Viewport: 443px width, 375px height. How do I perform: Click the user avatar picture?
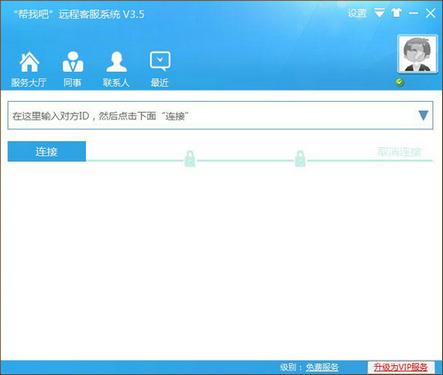[x=417, y=54]
